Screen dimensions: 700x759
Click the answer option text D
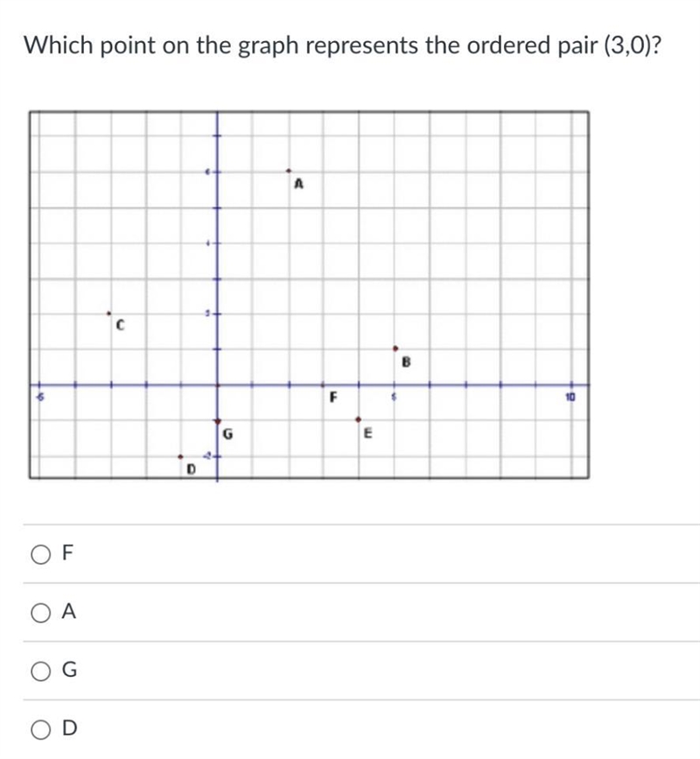(x=70, y=727)
